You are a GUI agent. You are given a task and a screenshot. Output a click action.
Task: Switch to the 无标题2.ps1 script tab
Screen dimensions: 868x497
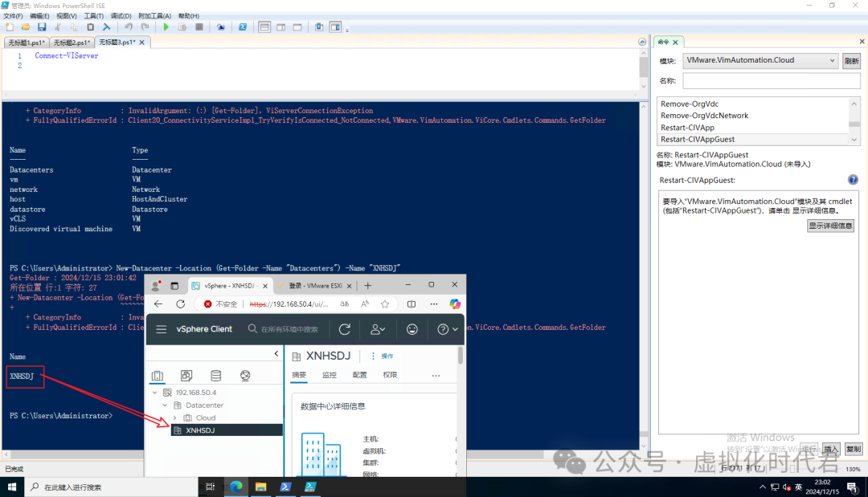tap(72, 43)
